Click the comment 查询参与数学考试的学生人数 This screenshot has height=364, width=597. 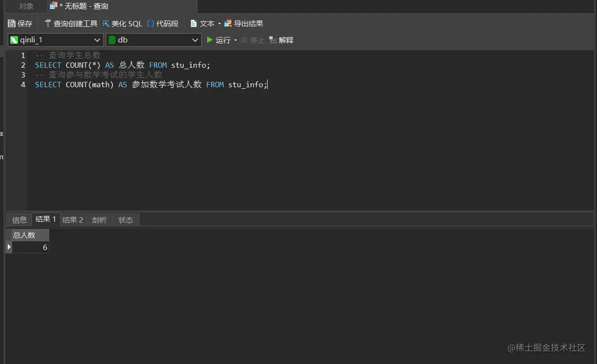[105, 75]
